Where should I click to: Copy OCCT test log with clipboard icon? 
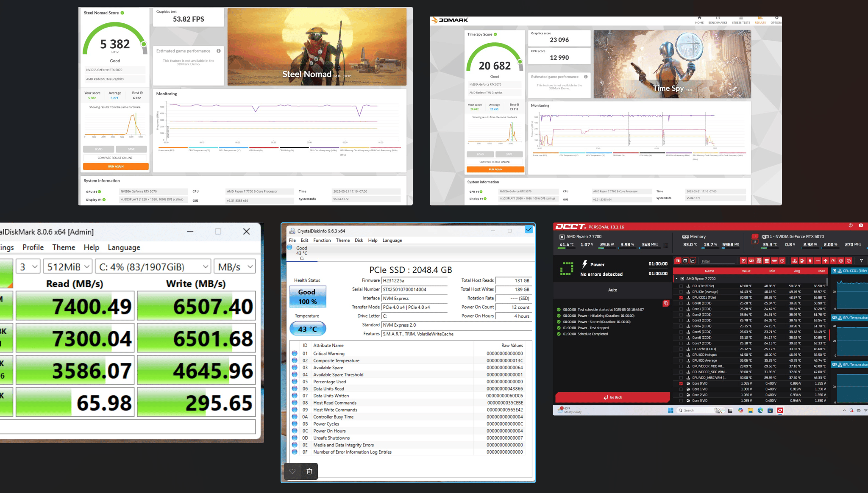(x=666, y=303)
